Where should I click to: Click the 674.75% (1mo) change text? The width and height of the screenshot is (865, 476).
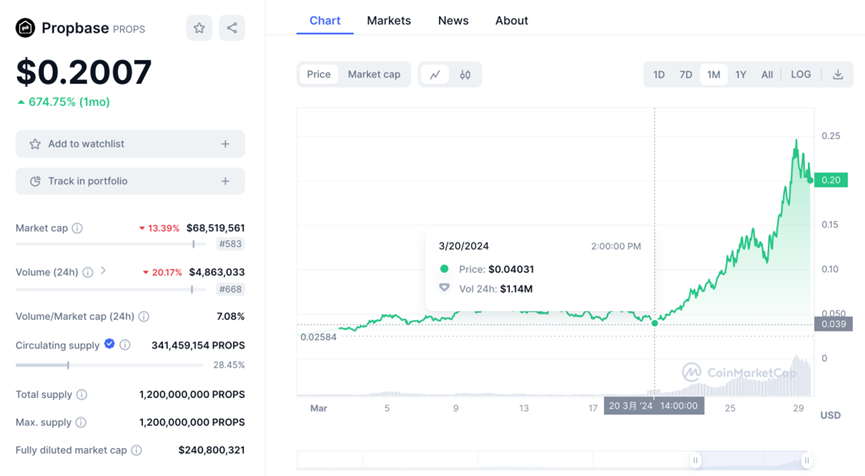[x=69, y=102]
